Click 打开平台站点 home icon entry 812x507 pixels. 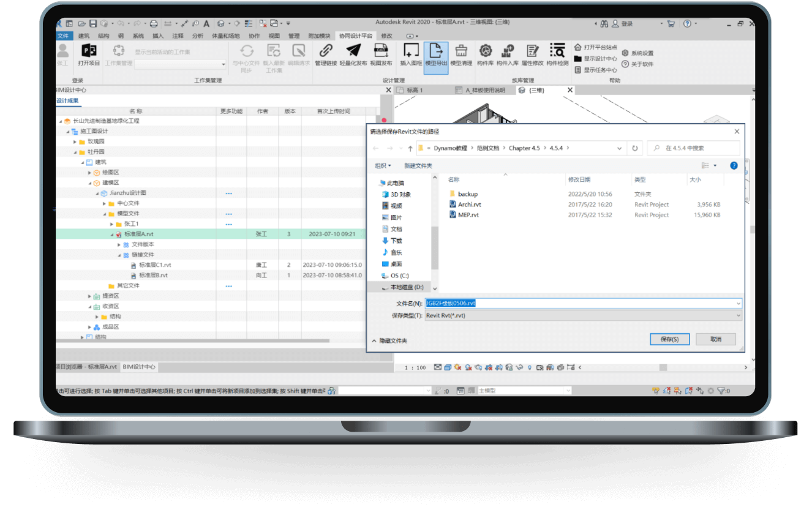click(595, 47)
